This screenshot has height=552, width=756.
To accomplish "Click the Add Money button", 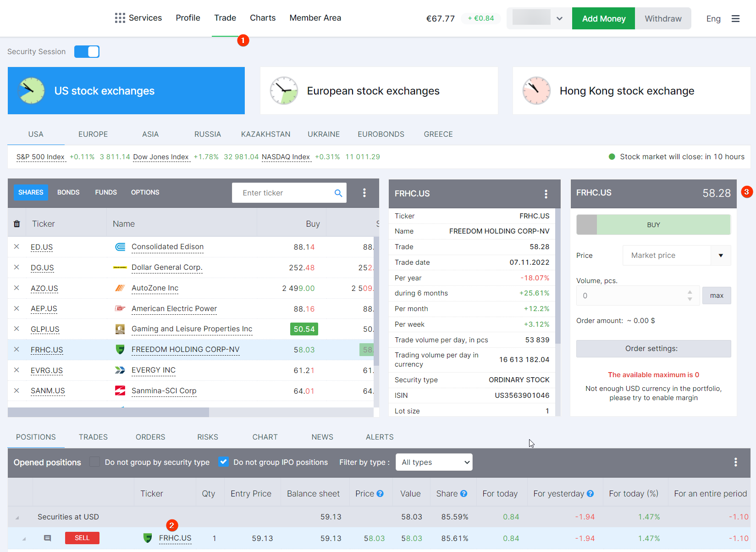I will coord(603,19).
